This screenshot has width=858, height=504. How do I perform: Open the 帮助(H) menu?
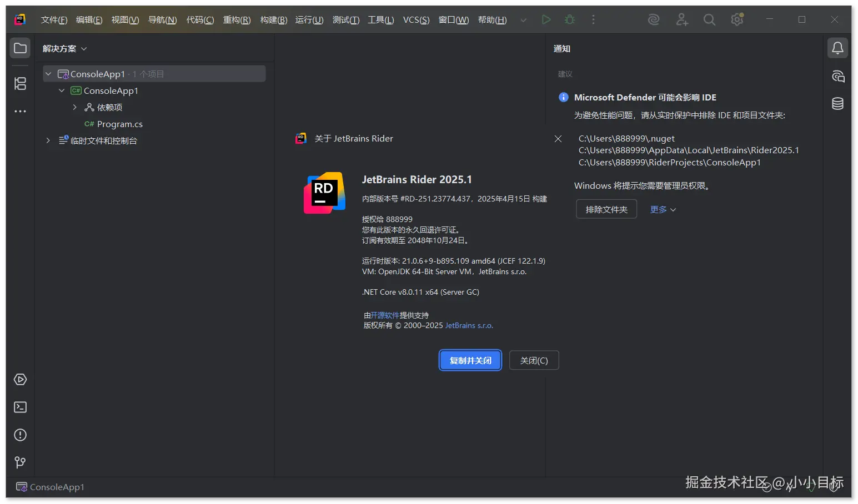[x=493, y=20]
